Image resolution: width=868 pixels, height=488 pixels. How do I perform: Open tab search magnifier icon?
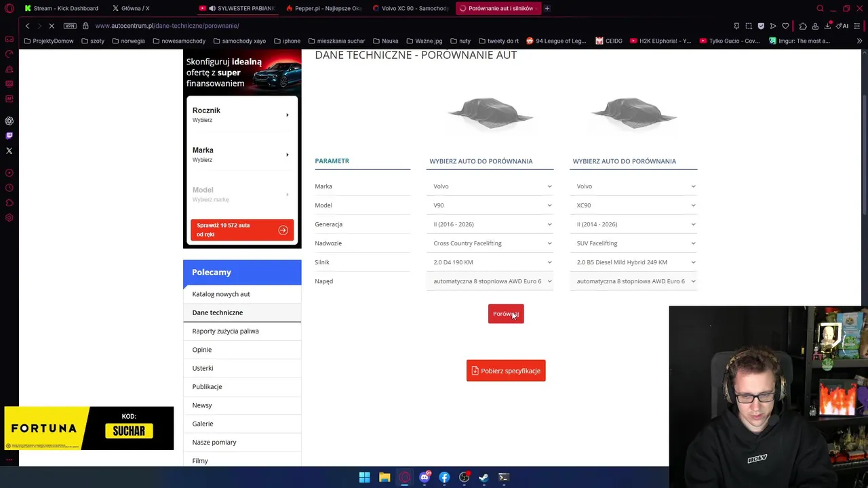(820, 8)
